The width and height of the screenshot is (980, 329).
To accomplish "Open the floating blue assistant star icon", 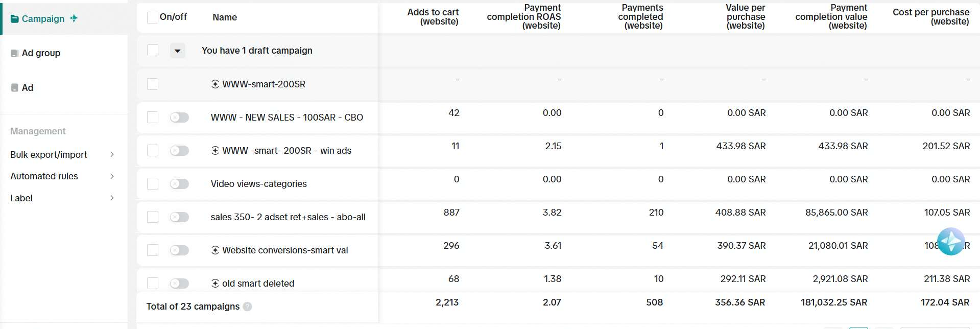I will [x=950, y=242].
